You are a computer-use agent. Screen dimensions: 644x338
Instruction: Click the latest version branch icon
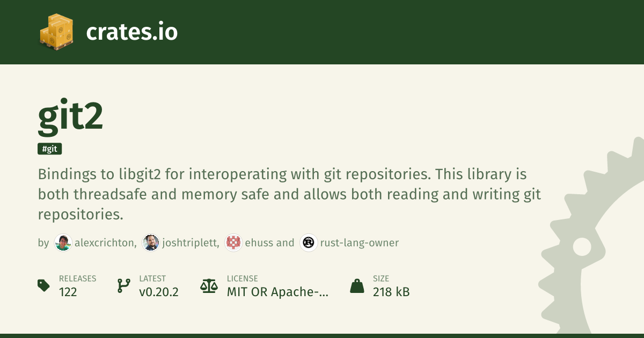pyautogui.click(x=123, y=285)
